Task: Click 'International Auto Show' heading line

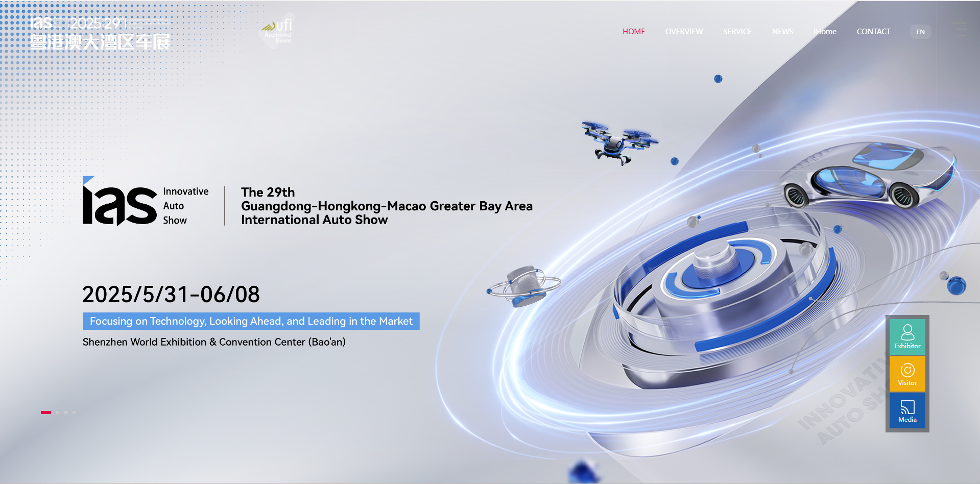Action: click(x=315, y=220)
